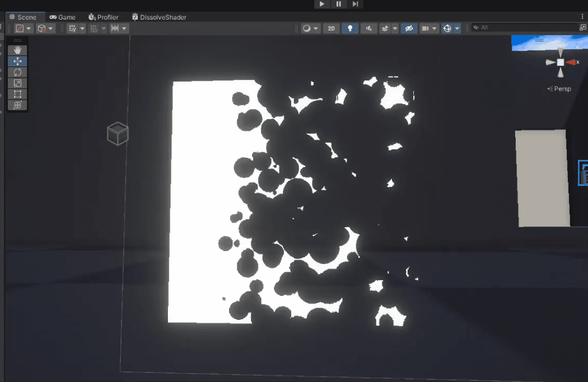The height and width of the screenshot is (382, 588).
Task: Switch to the Game tab
Action: pos(63,17)
